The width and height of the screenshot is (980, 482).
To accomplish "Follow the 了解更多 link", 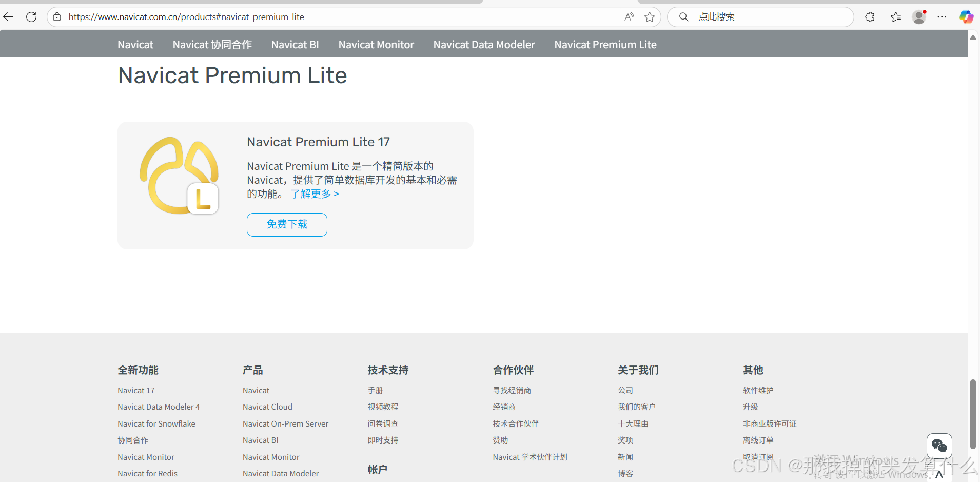I will 315,194.
